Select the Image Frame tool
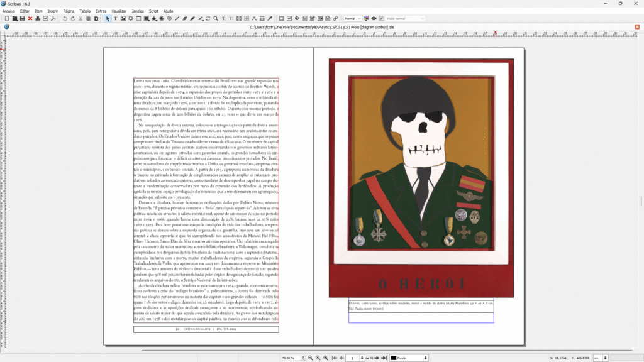This screenshot has height=362, width=644. [x=123, y=19]
